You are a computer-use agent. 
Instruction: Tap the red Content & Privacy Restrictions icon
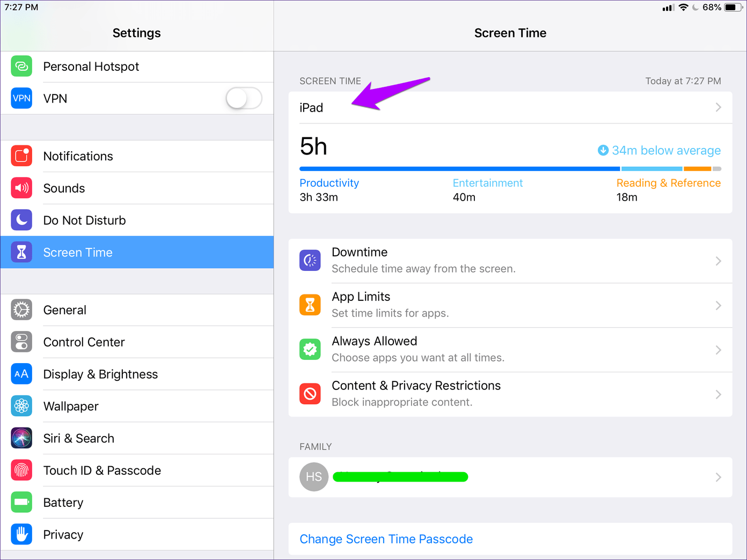pos(310,394)
